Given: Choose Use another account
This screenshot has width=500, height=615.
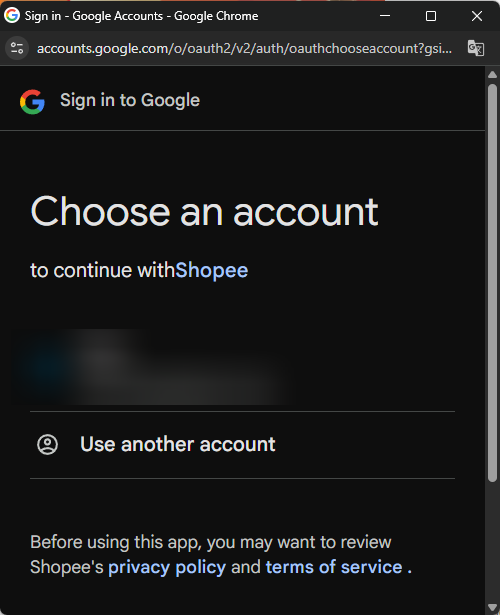Looking at the screenshot, I should click(x=242, y=445).
